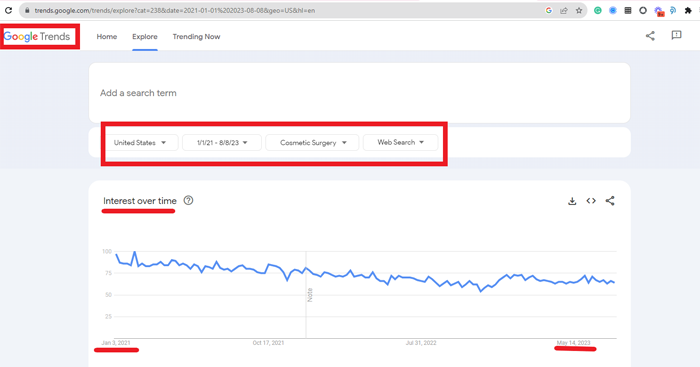Click the 50 value on chart axis

(108, 295)
